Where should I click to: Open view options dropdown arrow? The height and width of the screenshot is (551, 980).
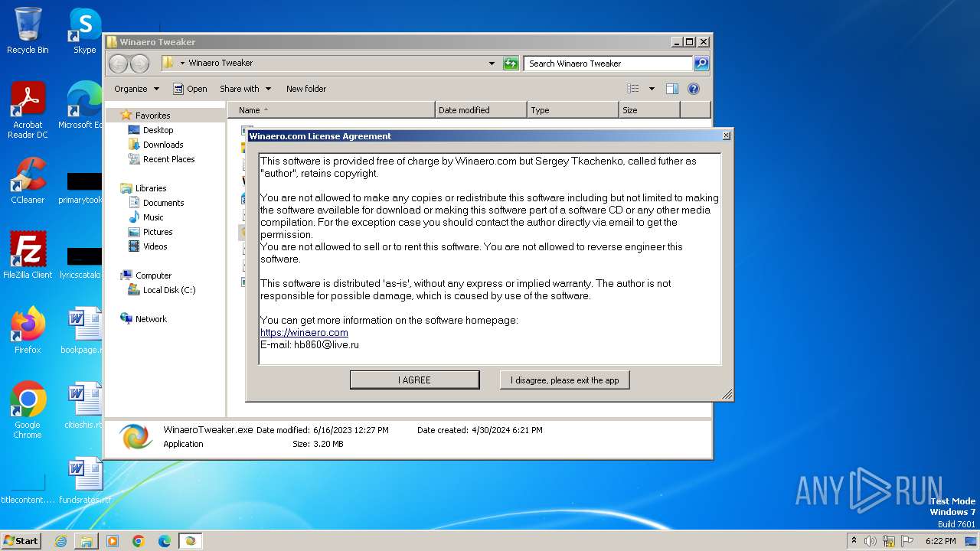[652, 89]
